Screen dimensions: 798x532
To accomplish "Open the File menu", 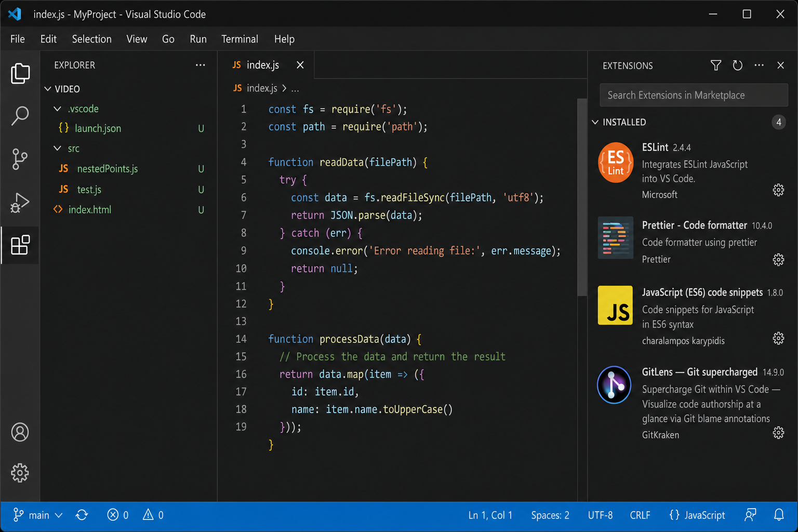I will [x=17, y=39].
